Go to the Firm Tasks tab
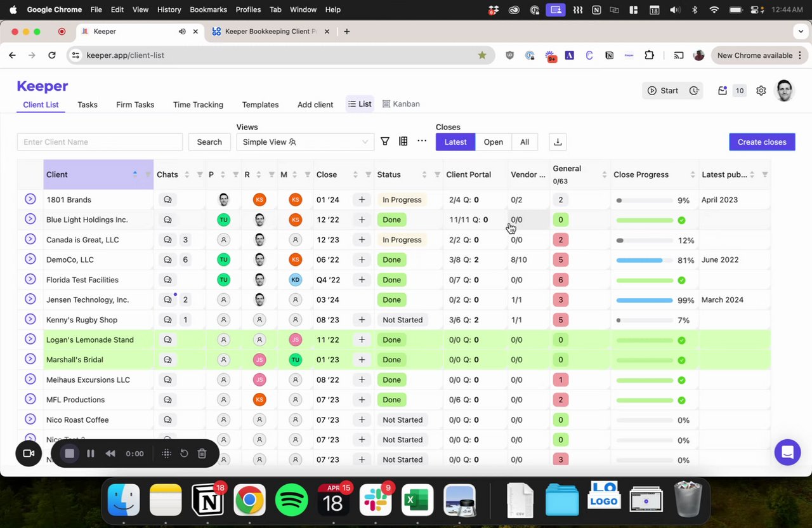The image size is (812, 528). tap(135, 105)
